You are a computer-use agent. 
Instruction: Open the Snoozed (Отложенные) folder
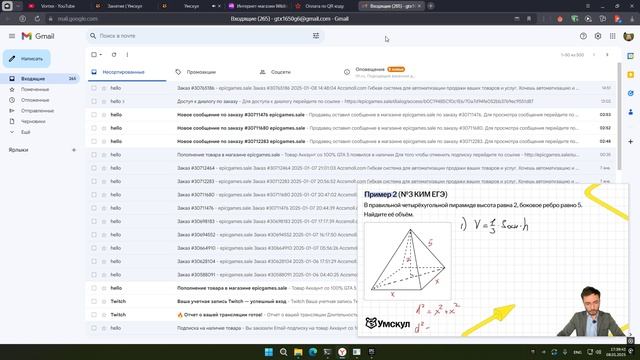point(35,100)
